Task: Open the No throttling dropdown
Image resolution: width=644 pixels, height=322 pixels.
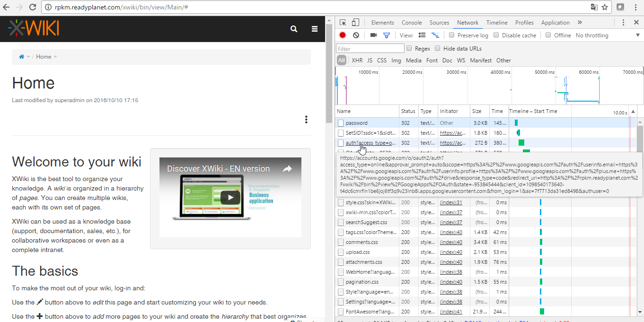Action: point(607,35)
